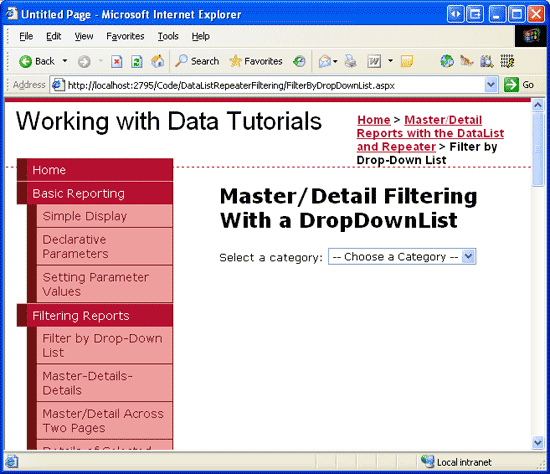Click the Print icon
Viewport: 550px width, 474px height.
pyautogui.click(x=350, y=62)
